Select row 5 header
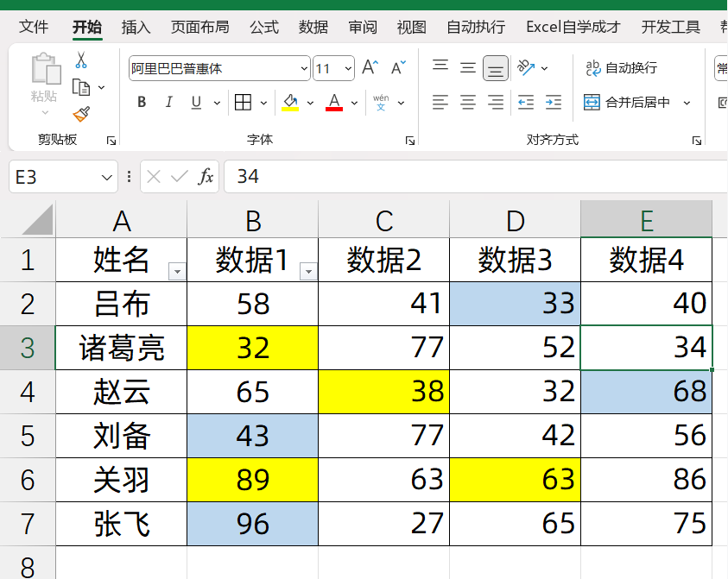Screen dimensions: 728x579 point(28,436)
